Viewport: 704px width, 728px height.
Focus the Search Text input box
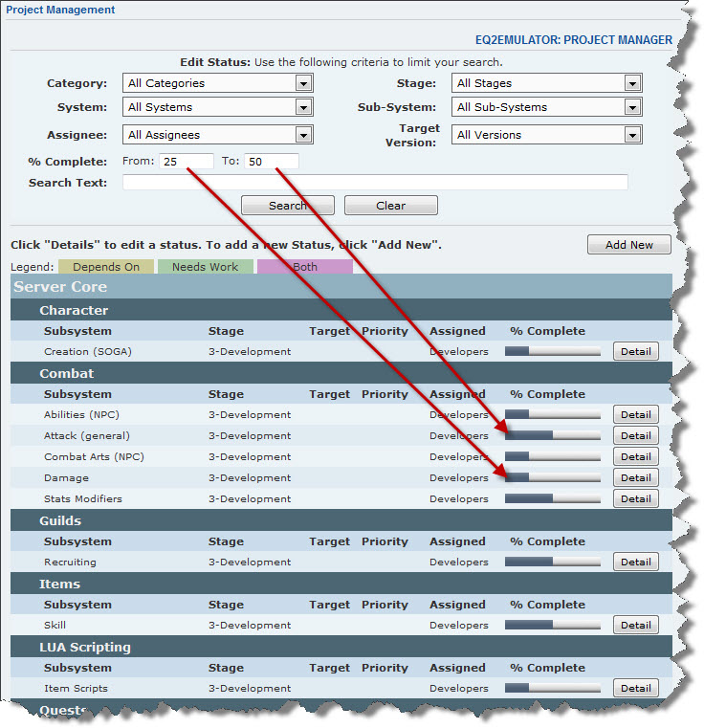[375, 183]
